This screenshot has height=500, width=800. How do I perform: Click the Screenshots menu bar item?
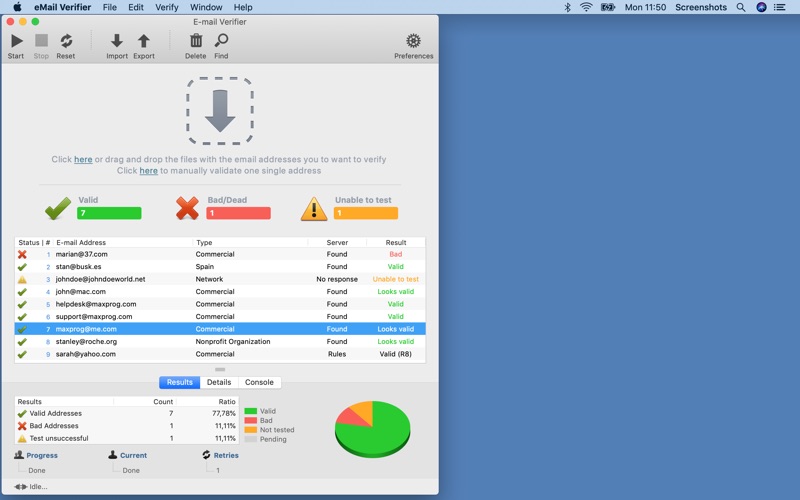pos(701,7)
